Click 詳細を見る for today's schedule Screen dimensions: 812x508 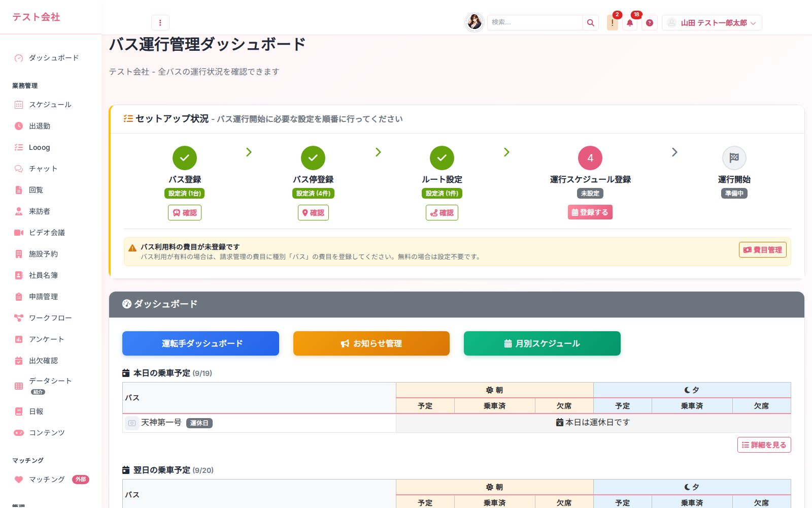pos(764,445)
